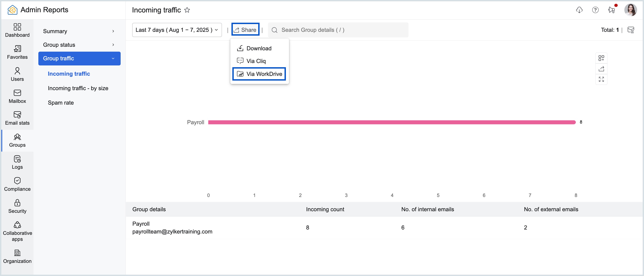Viewport: 644px width, 276px height.
Task: Open the help question mark icon
Action: click(595, 10)
